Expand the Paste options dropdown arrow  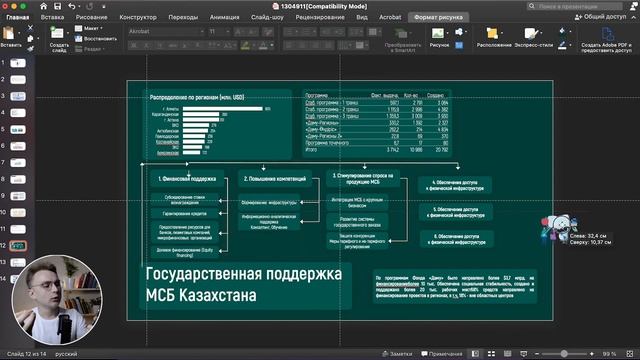(19, 33)
